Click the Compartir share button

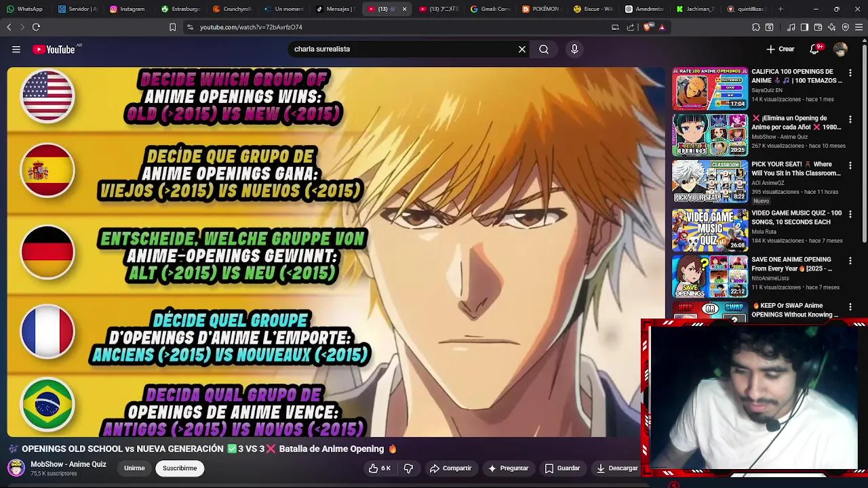click(451, 468)
